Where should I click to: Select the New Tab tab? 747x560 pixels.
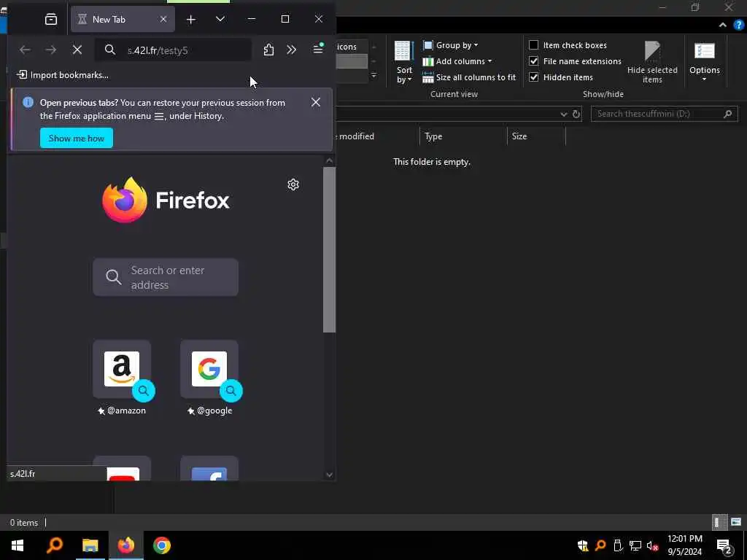[123, 19]
